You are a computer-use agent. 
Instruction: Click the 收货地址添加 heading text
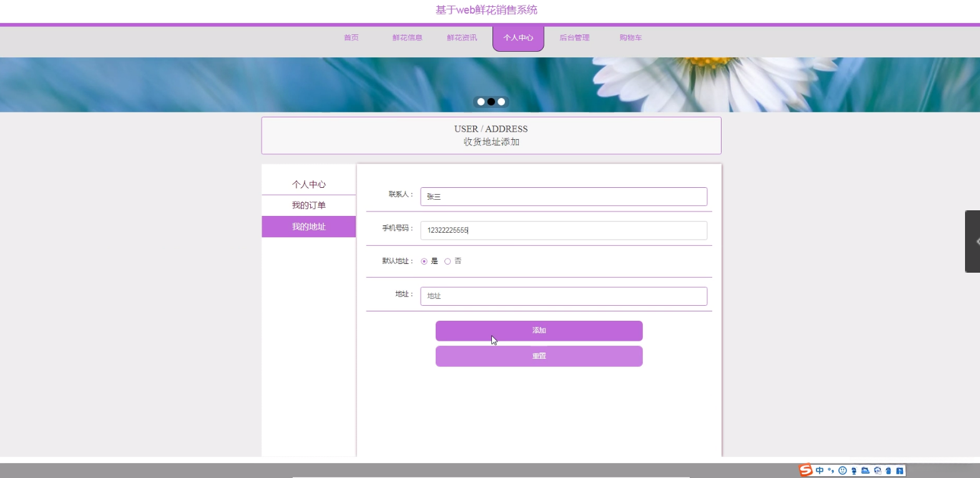(x=491, y=142)
